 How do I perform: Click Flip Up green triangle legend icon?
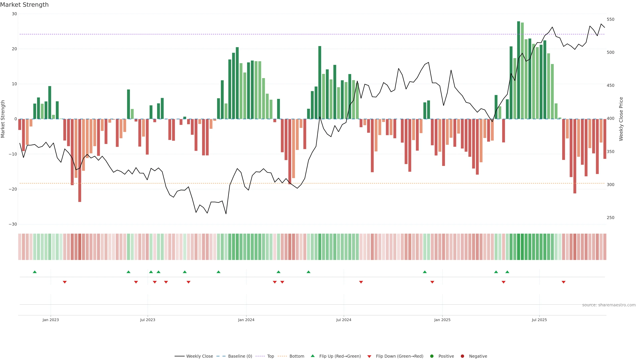[312, 356]
